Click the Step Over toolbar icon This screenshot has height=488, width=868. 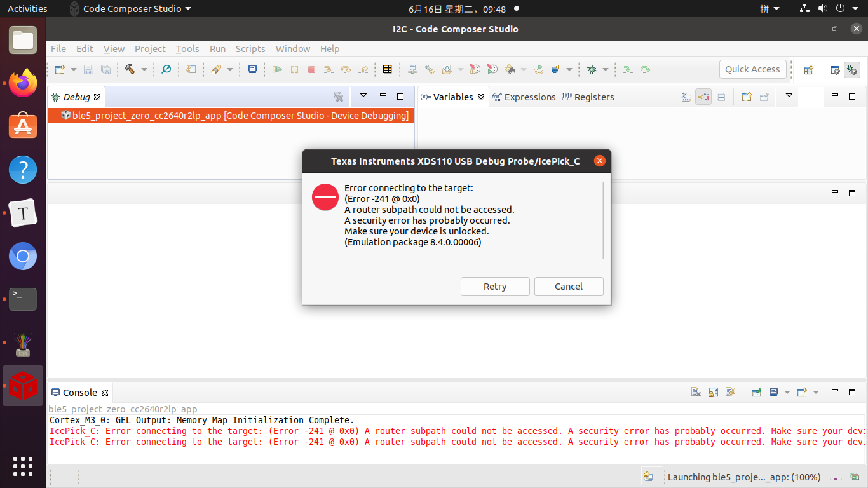coord(346,69)
